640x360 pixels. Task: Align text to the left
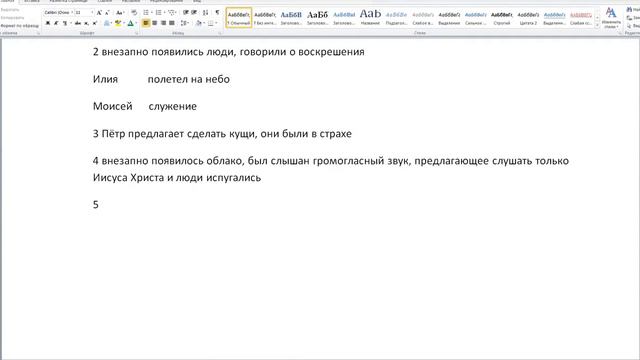(146, 23)
